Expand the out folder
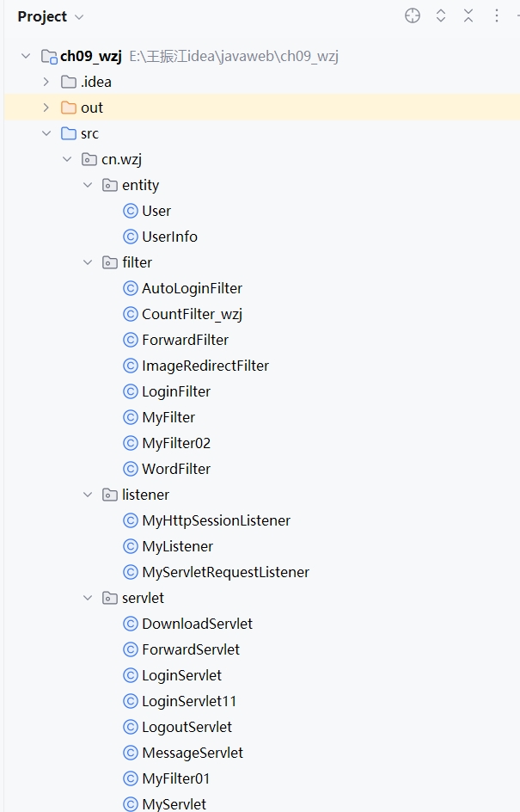The image size is (520, 812). 46,108
